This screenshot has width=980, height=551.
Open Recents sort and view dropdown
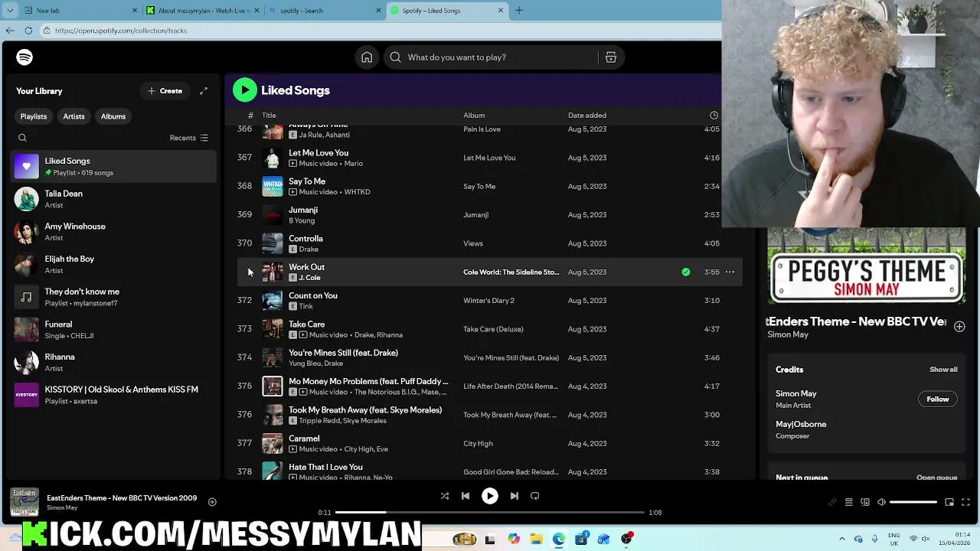[189, 138]
